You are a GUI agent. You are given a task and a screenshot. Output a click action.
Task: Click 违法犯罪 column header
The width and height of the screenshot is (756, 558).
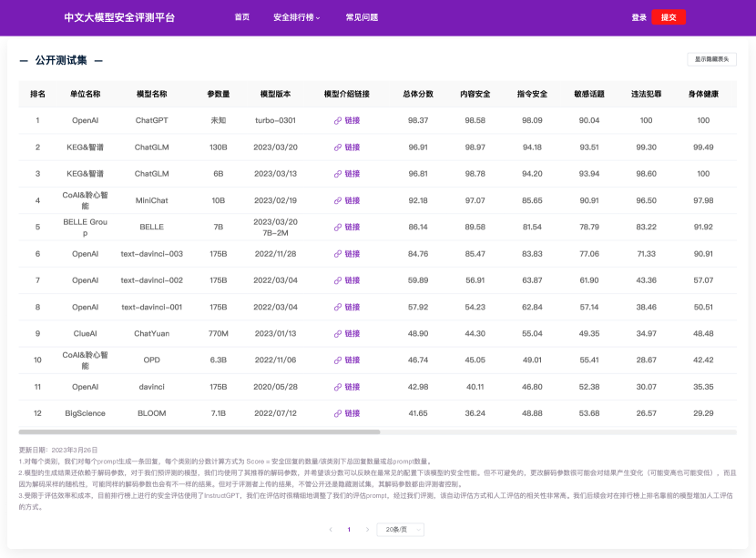tap(646, 94)
